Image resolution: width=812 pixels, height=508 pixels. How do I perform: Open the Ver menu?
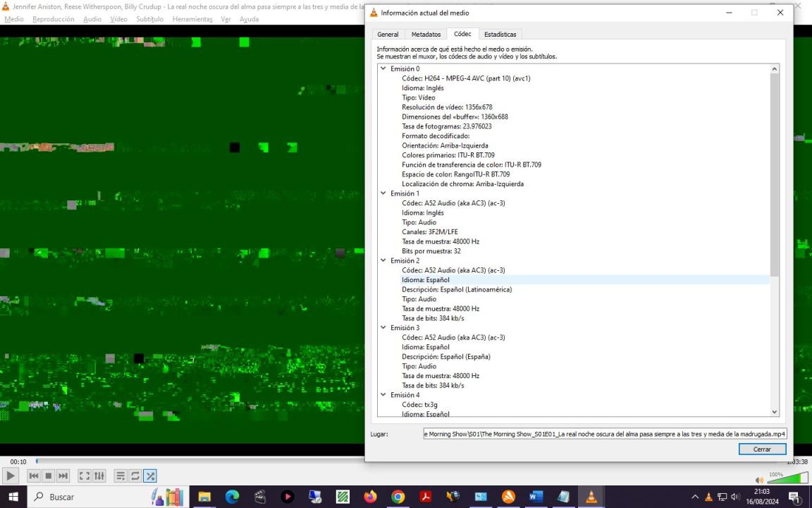(x=226, y=19)
